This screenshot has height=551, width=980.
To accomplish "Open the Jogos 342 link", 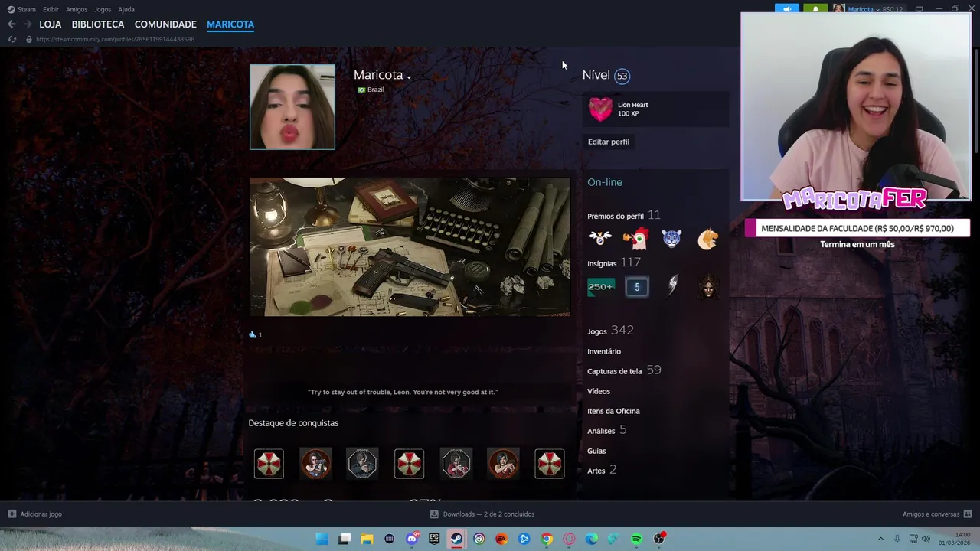I will [610, 331].
